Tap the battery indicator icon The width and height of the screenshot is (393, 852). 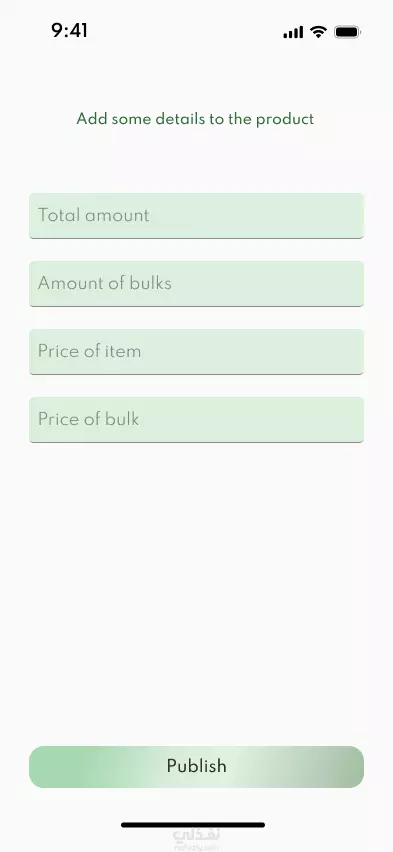(x=347, y=33)
